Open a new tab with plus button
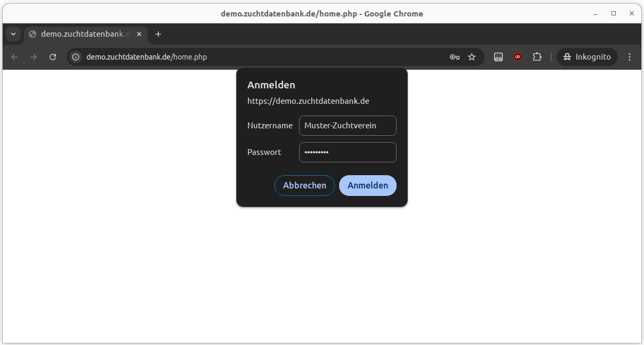The height and width of the screenshot is (345, 644). pyautogui.click(x=158, y=34)
